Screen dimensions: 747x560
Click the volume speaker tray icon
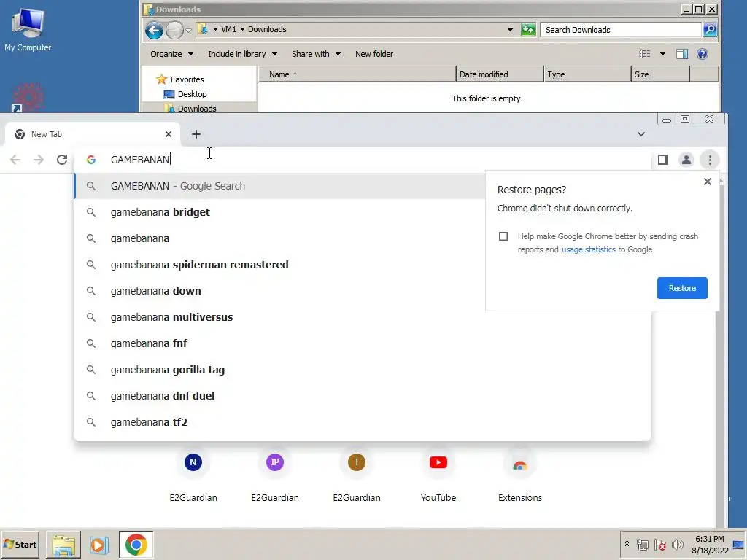(677, 544)
